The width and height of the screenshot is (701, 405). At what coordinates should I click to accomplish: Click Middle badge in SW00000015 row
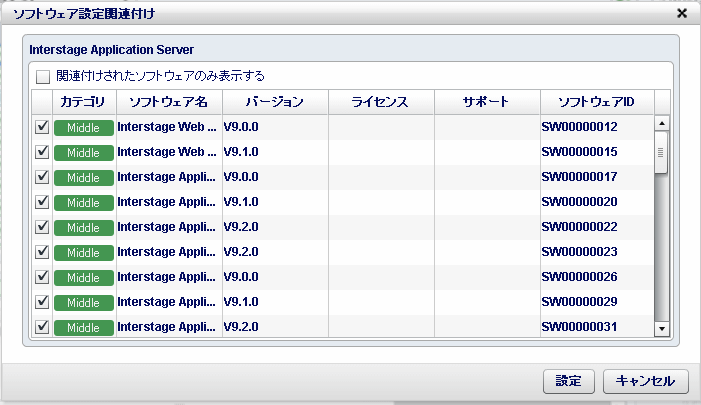point(84,153)
